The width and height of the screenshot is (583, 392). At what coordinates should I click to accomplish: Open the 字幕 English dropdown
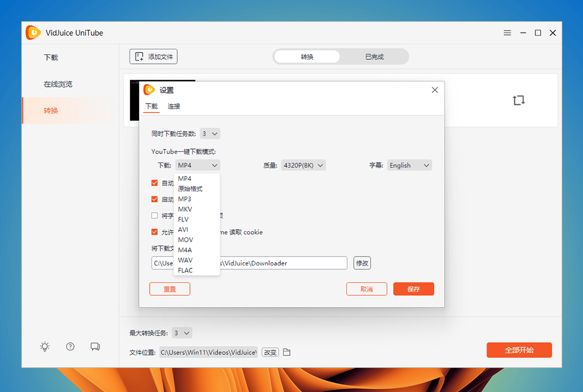(409, 165)
